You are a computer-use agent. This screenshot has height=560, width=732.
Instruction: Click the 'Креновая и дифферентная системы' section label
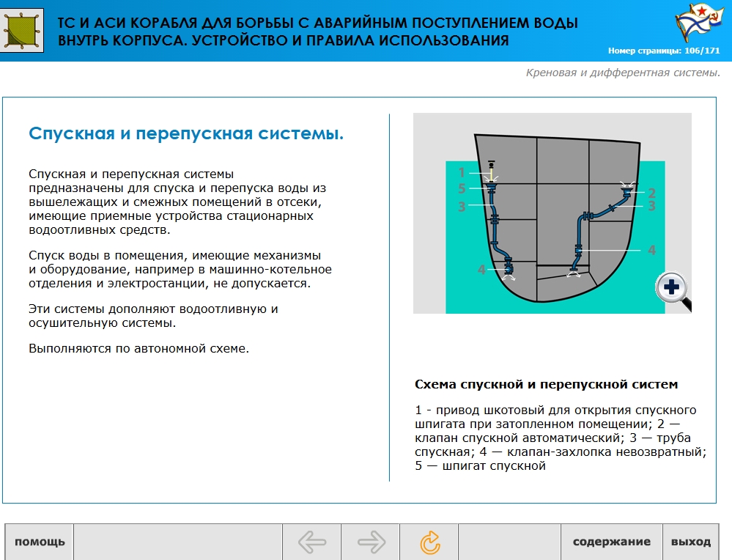coord(623,73)
